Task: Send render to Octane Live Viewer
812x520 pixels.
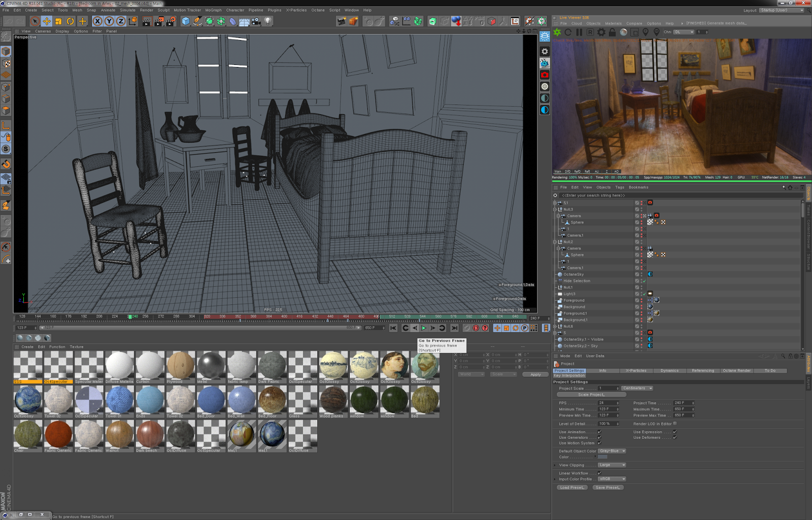Action: tap(557, 32)
